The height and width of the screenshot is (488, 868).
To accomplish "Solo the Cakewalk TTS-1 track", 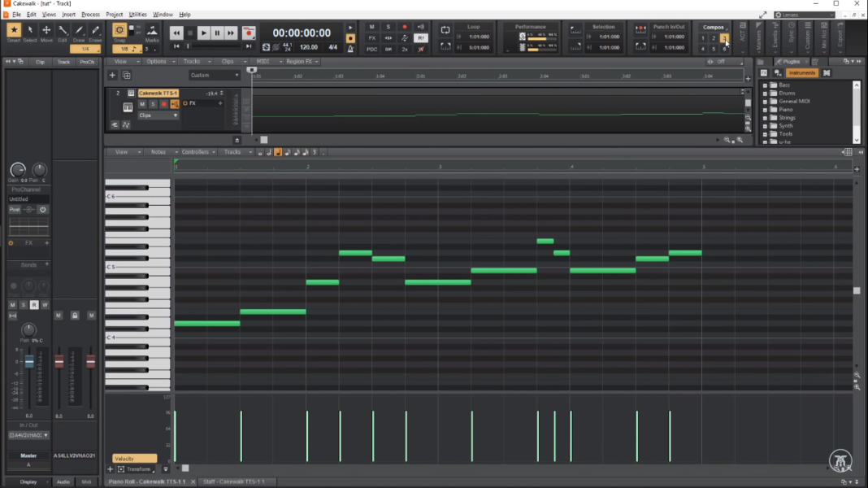I will tap(153, 104).
